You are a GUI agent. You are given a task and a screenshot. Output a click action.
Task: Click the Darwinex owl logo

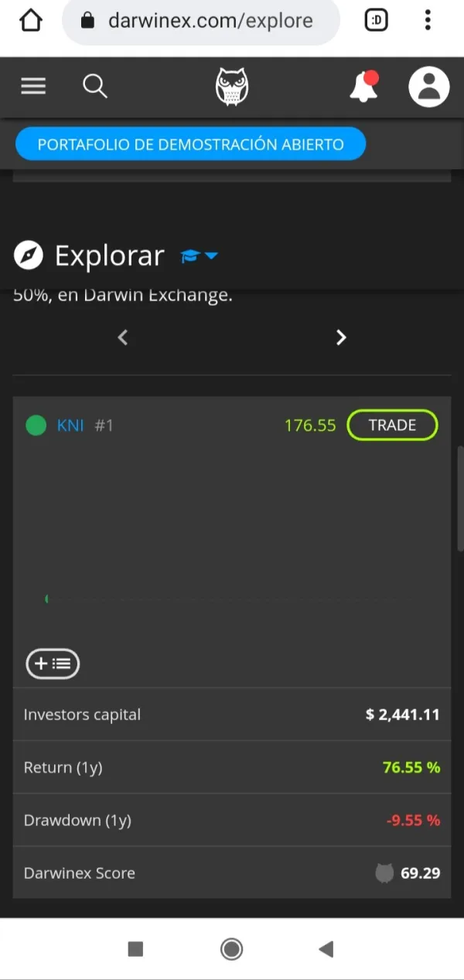click(231, 86)
